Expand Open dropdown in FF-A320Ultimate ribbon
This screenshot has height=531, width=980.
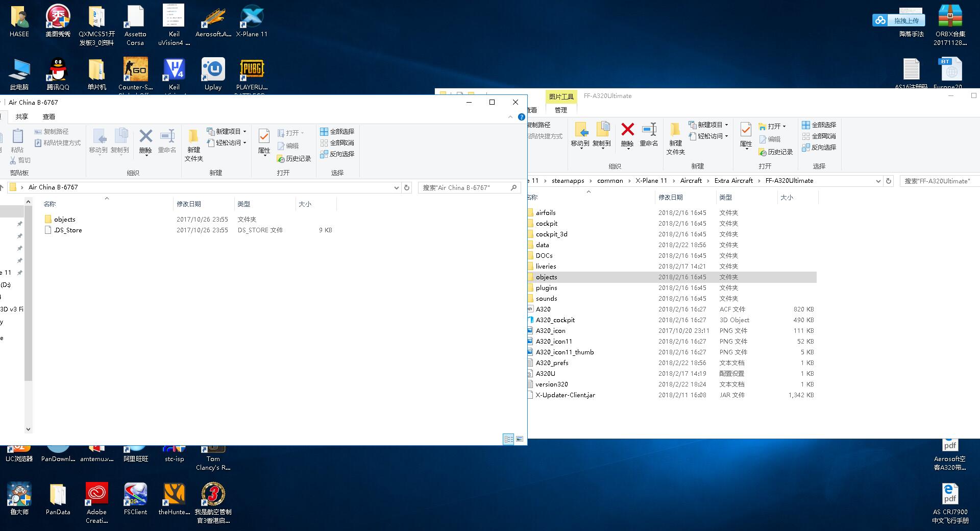pos(784,127)
